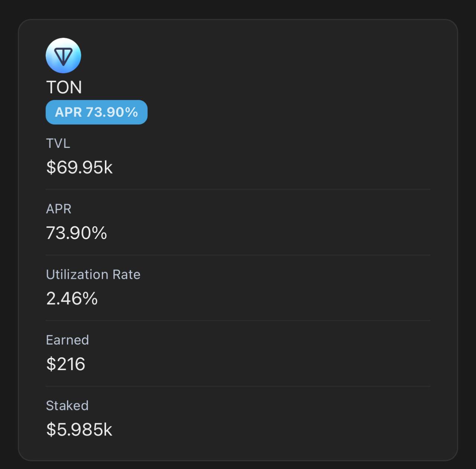Click the APR row label
This screenshot has height=469, width=476.
point(59,209)
